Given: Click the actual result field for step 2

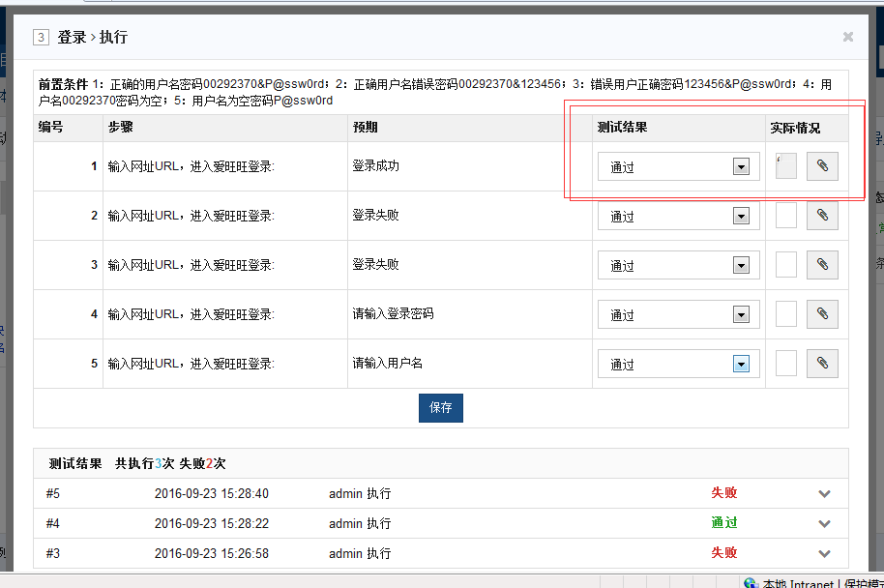Looking at the screenshot, I should [x=786, y=216].
